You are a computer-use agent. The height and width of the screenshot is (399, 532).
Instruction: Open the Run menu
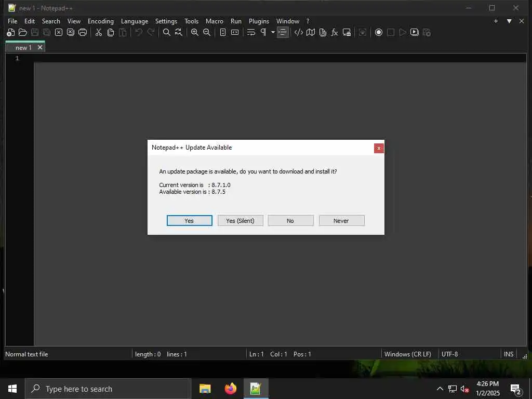point(236,21)
